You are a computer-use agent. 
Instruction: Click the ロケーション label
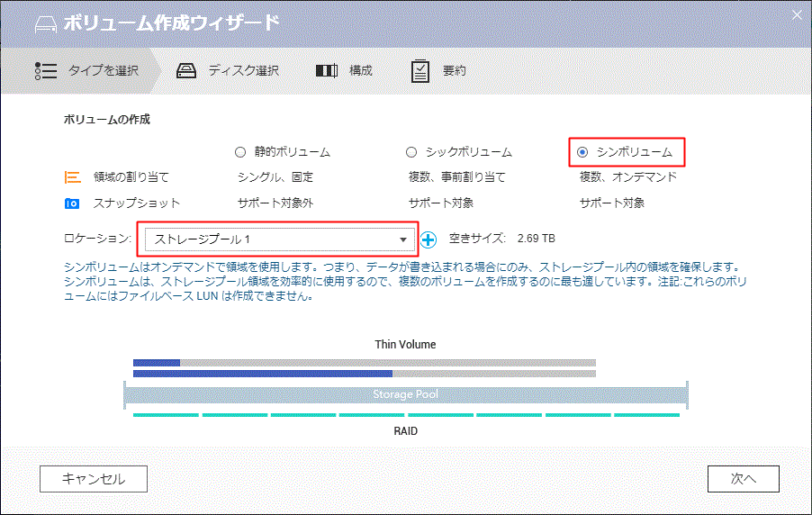coord(97,239)
